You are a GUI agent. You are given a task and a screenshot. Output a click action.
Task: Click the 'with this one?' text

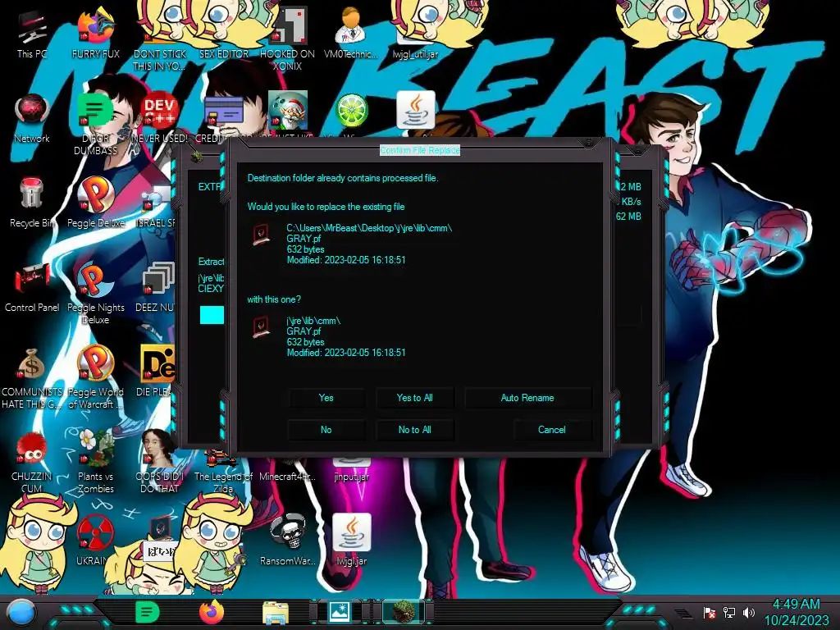(274, 299)
